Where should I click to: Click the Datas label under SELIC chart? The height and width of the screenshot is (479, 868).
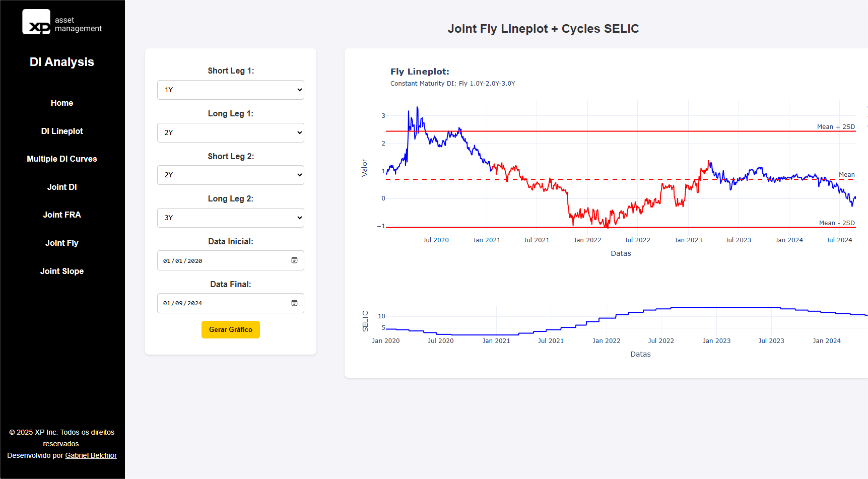coord(640,354)
